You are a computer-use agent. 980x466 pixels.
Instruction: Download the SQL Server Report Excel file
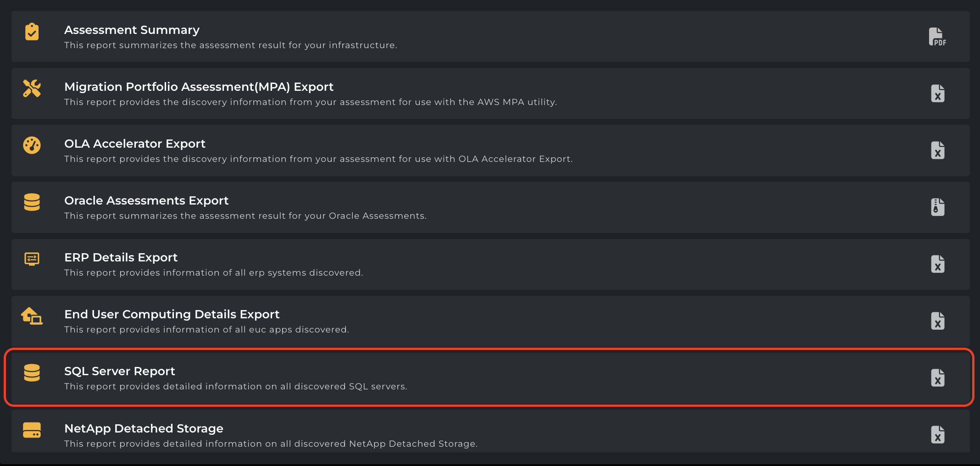[938, 377]
